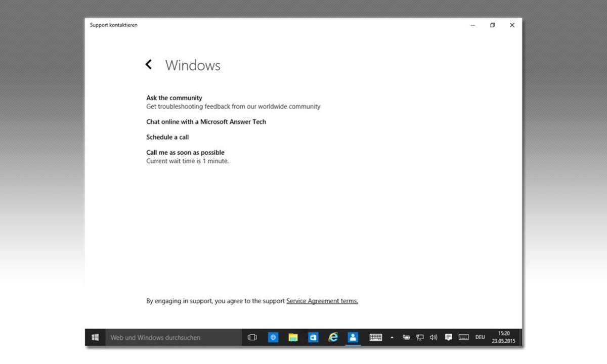Minimize the Support kontaktieren window
The image size is (607, 364).
(473, 25)
